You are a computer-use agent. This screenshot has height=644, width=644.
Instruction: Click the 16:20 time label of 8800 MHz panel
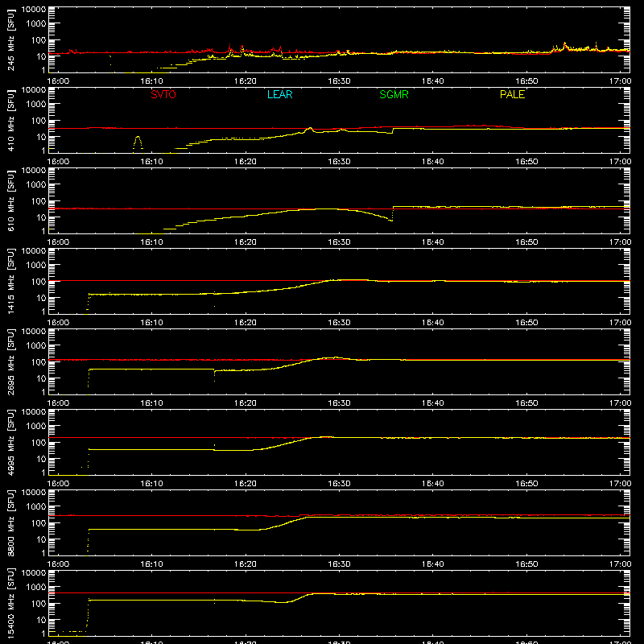tap(246, 564)
